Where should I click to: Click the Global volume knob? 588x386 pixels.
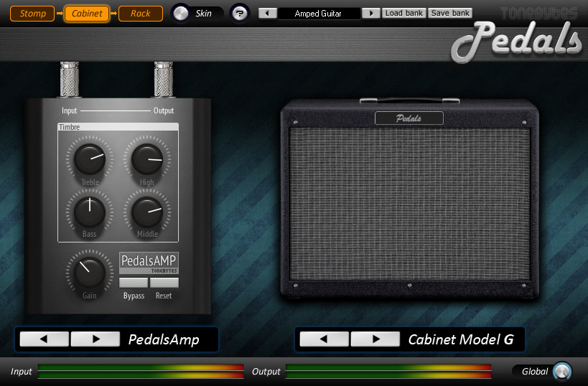pos(563,371)
